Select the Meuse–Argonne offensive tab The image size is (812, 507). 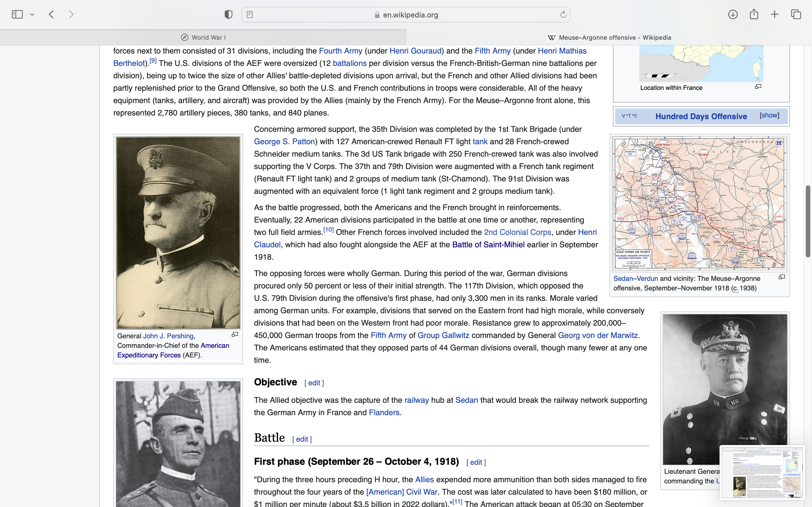click(x=609, y=37)
